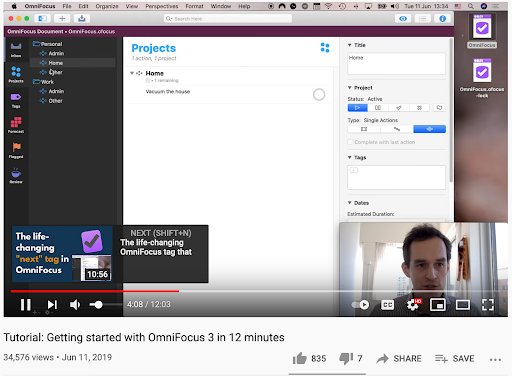Viewport: 512px width, 376px height.
Task: Click the plus New Action toolbar button
Action: click(62, 18)
